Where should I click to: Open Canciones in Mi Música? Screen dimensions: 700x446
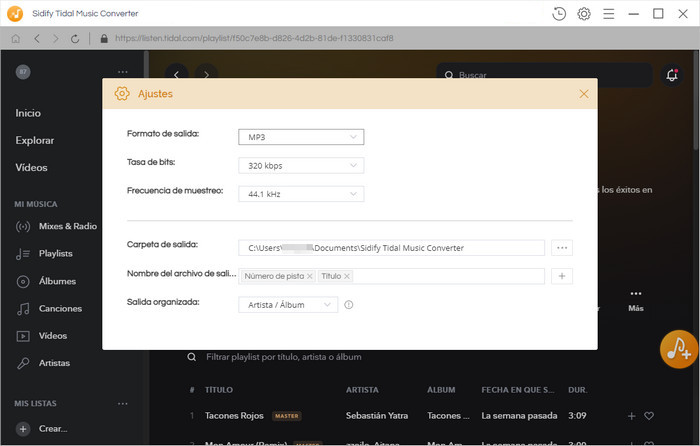(x=60, y=308)
